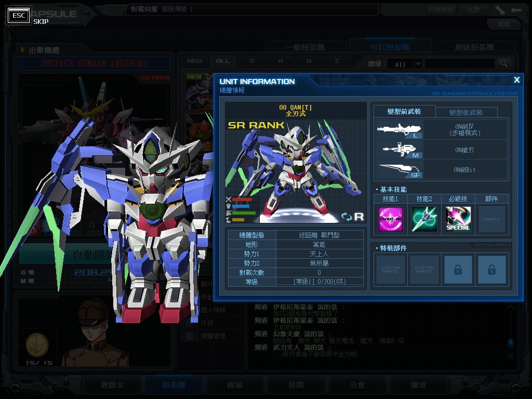Click the 社群 button
532x399 pixels.
(474, 9)
